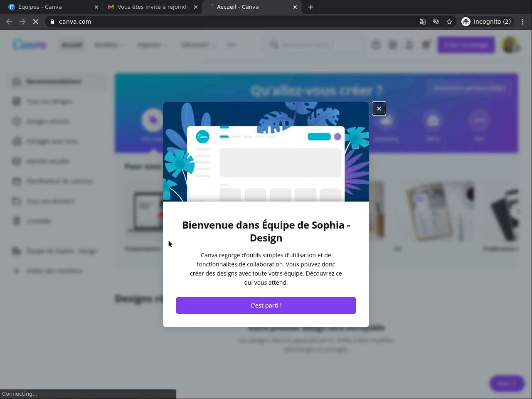Go back to the previous page
Screen dimensions: 532x399
click(9, 22)
